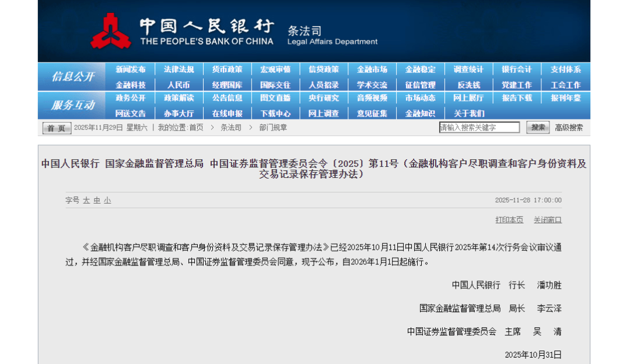Set font size to 小

[107, 200]
